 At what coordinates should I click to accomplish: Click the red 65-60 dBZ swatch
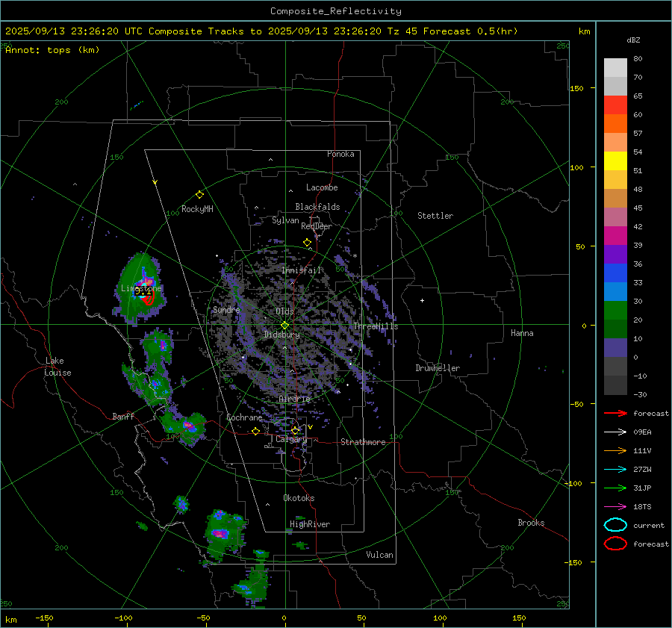pyautogui.click(x=615, y=105)
